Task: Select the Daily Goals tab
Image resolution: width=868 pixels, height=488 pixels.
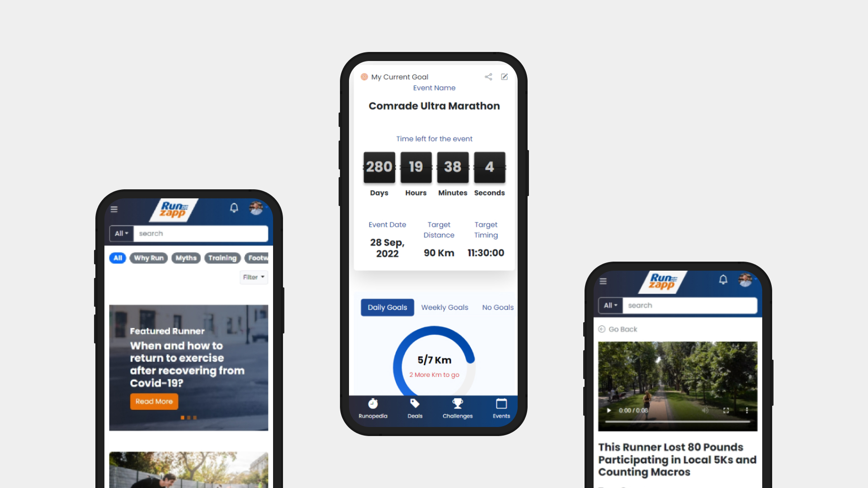Action: click(x=387, y=307)
